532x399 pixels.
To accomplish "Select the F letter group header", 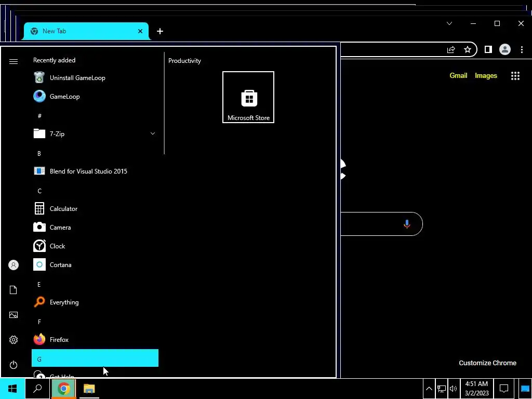I will 95,322.
